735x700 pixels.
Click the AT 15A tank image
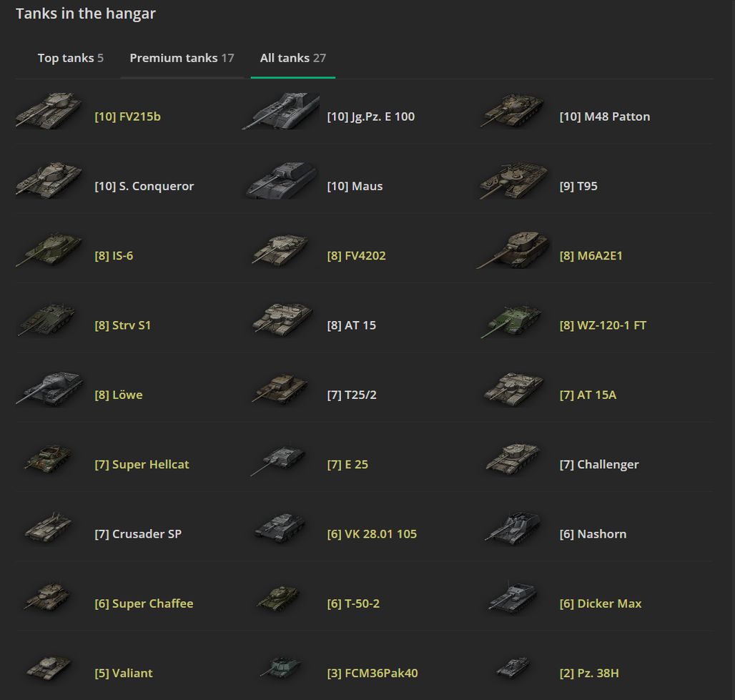tap(514, 389)
